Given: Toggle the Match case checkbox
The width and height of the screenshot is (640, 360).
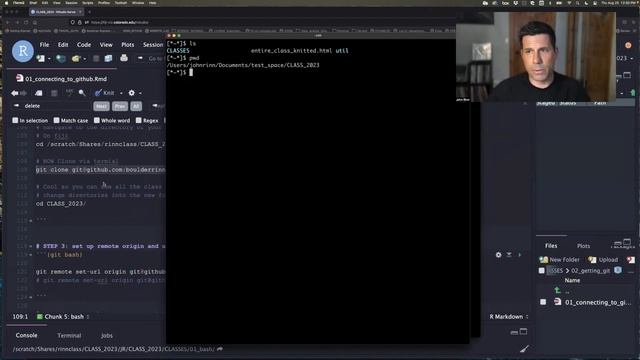Looking at the screenshot, I should tap(57, 120).
